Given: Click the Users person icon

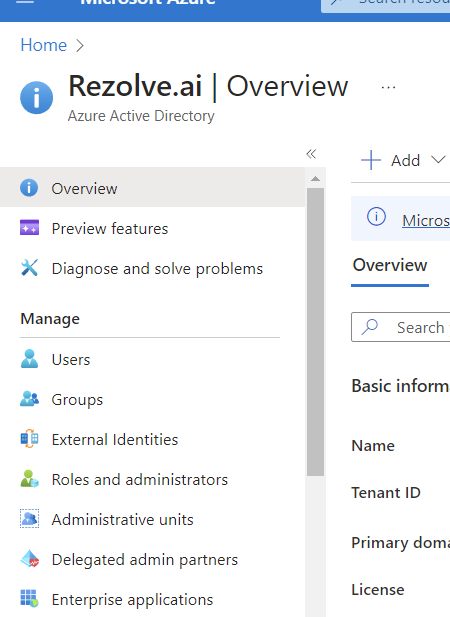Looking at the screenshot, I should pos(30,359).
